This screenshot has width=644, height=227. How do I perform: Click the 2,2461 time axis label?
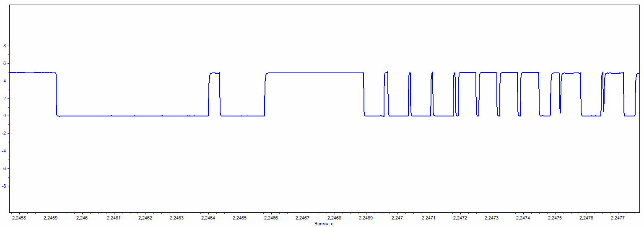click(x=113, y=218)
